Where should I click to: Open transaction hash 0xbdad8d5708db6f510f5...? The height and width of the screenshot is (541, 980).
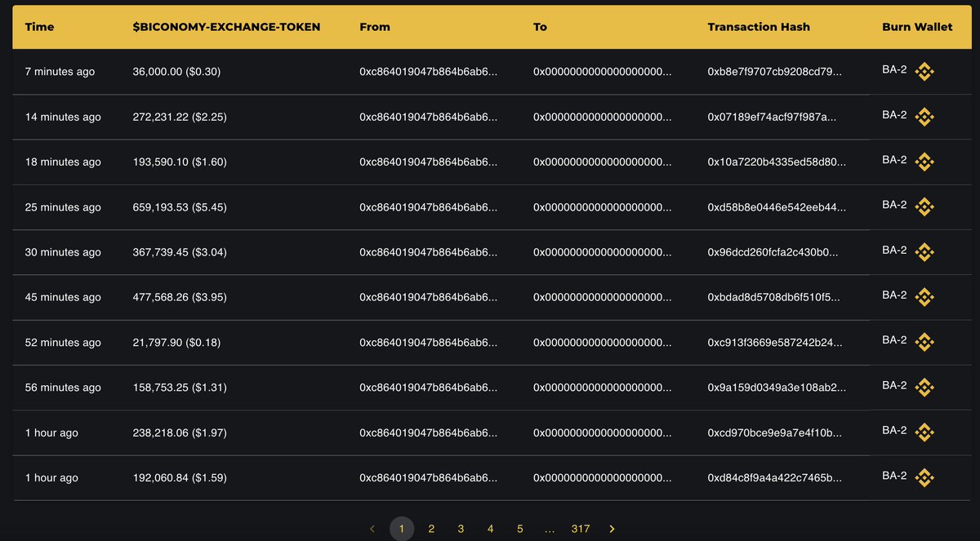pyautogui.click(x=773, y=297)
